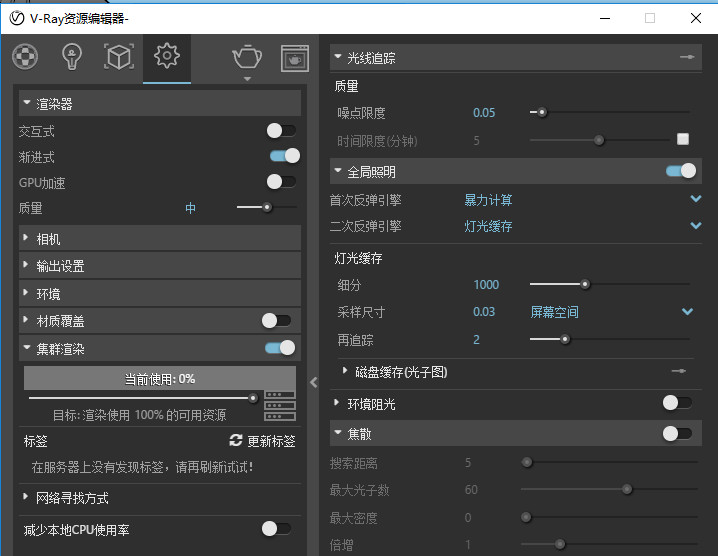Expand the 相机 section
The width and height of the screenshot is (718, 556).
click(x=47, y=239)
